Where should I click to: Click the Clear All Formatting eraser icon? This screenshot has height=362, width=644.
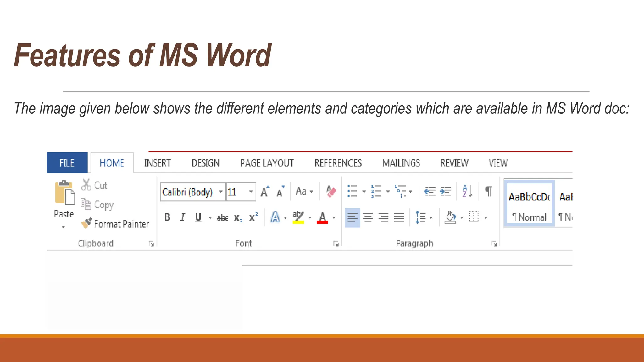pos(331,191)
